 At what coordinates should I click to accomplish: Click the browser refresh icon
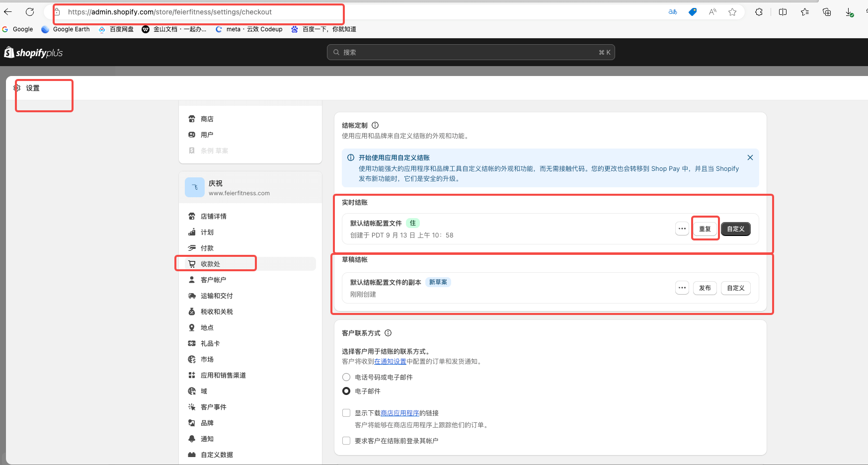(30, 12)
